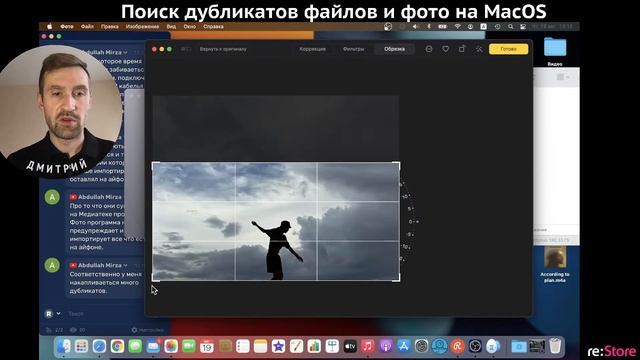Open Настройки in chat window
640x360 pixels.
coord(148,330)
